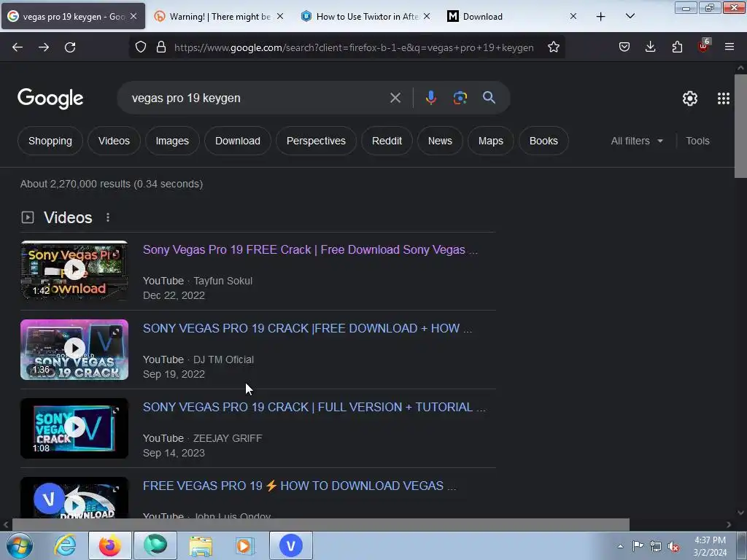Screen dimensions: 747x560
Task: Open the Windows Start menu
Action: tap(20, 545)
